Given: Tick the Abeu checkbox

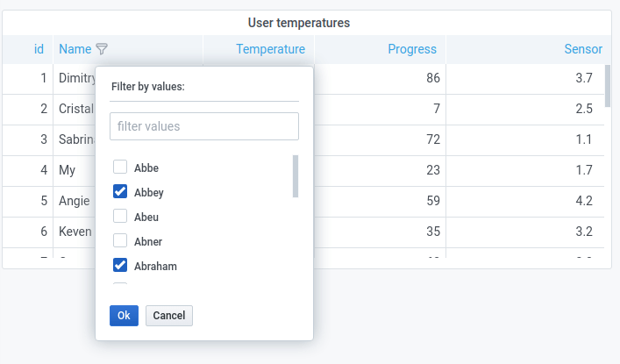Looking at the screenshot, I should pyautogui.click(x=121, y=217).
